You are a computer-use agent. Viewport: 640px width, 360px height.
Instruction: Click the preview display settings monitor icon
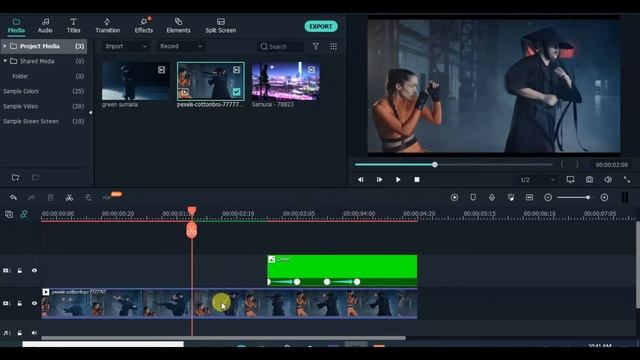click(570, 180)
